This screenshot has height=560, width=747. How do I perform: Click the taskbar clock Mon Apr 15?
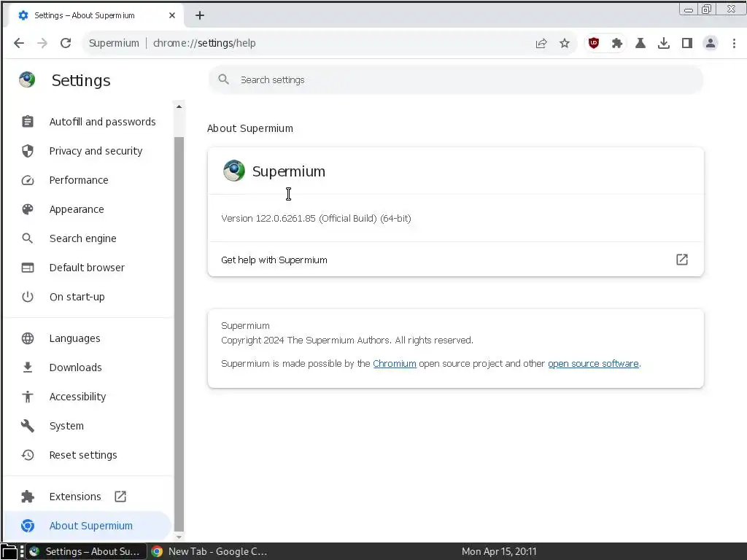point(499,551)
